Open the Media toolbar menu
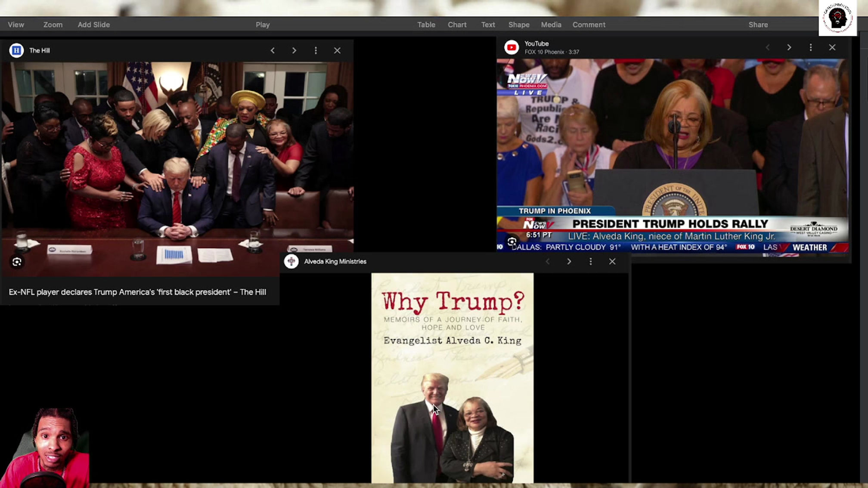 (x=551, y=25)
